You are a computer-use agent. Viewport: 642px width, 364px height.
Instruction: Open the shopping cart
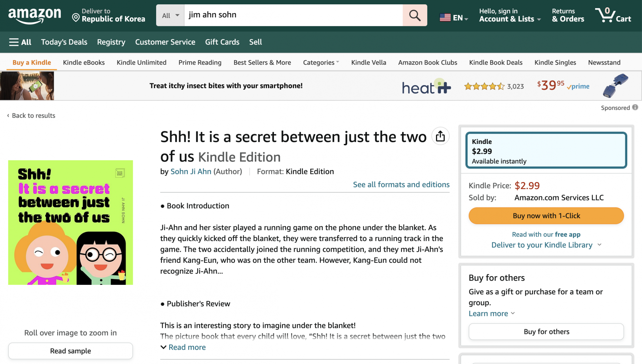pos(613,15)
